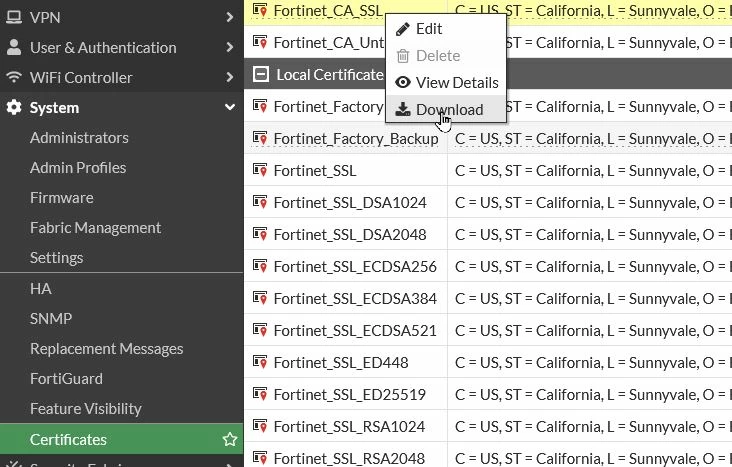Click the certificate icon beside Fortinet_Factory_Backup
Viewport: 732px width, 467px height.
260,138
